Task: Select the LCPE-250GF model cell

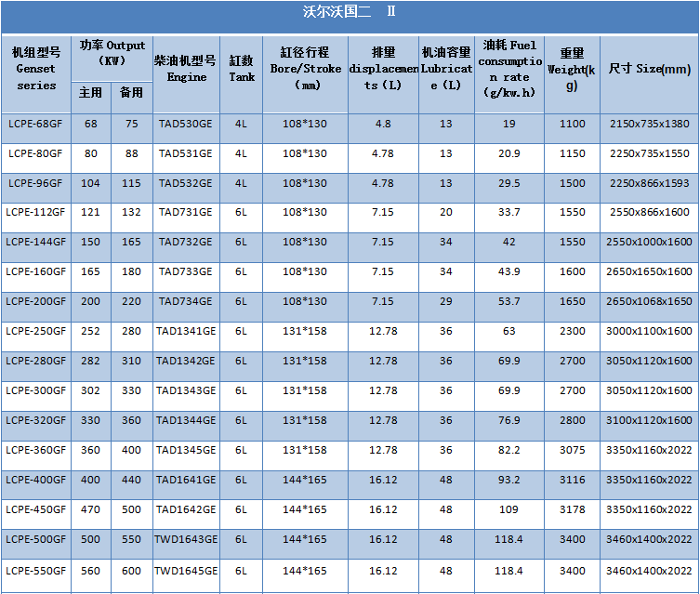Action: [x=35, y=332]
